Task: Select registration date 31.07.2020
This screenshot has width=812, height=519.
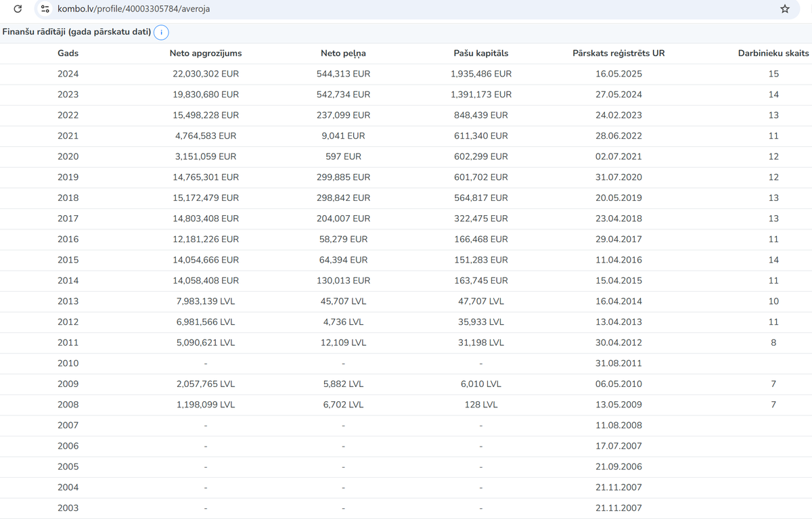Action: (618, 177)
